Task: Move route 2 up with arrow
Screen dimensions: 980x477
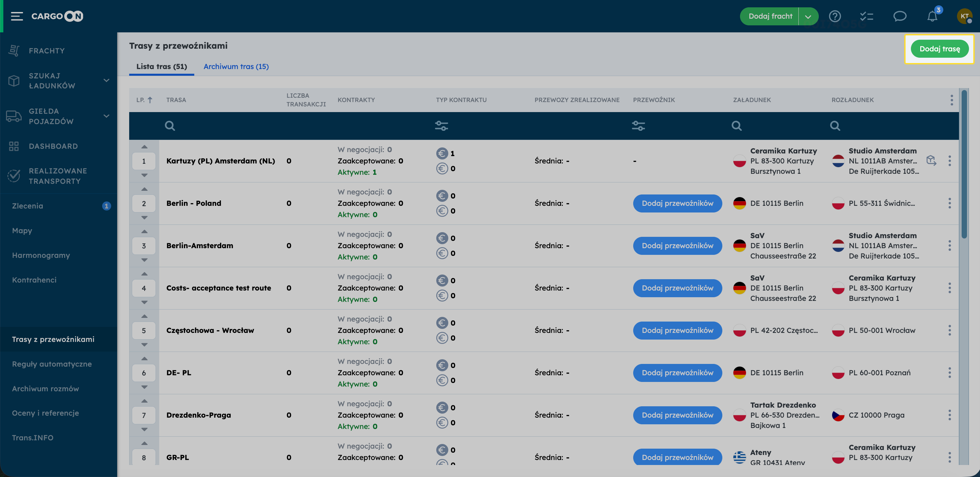Action: (144, 189)
